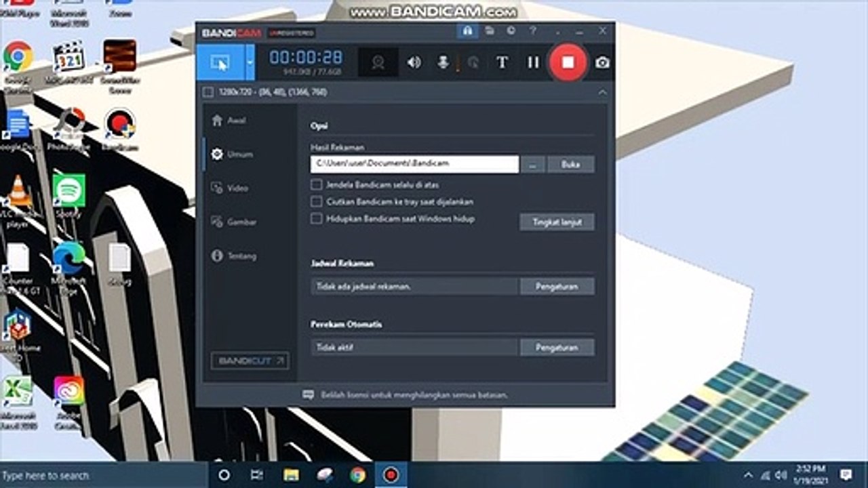Open Task View on the taskbar
The image size is (868, 488).
pyautogui.click(x=257, y=475)
